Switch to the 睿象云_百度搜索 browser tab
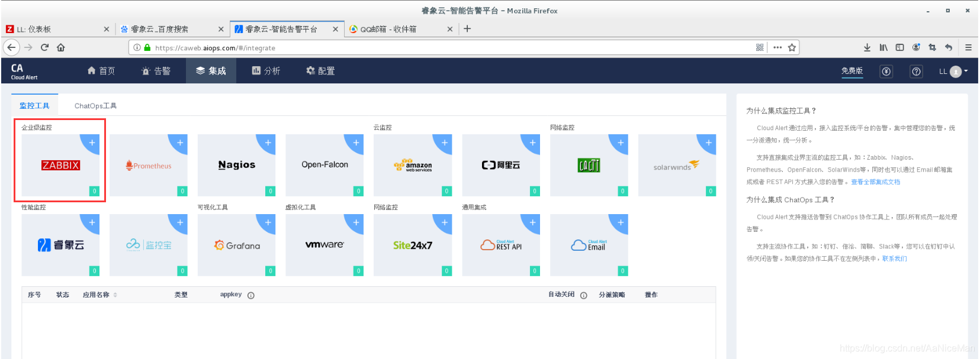980x359 pixels. point(172,29)
